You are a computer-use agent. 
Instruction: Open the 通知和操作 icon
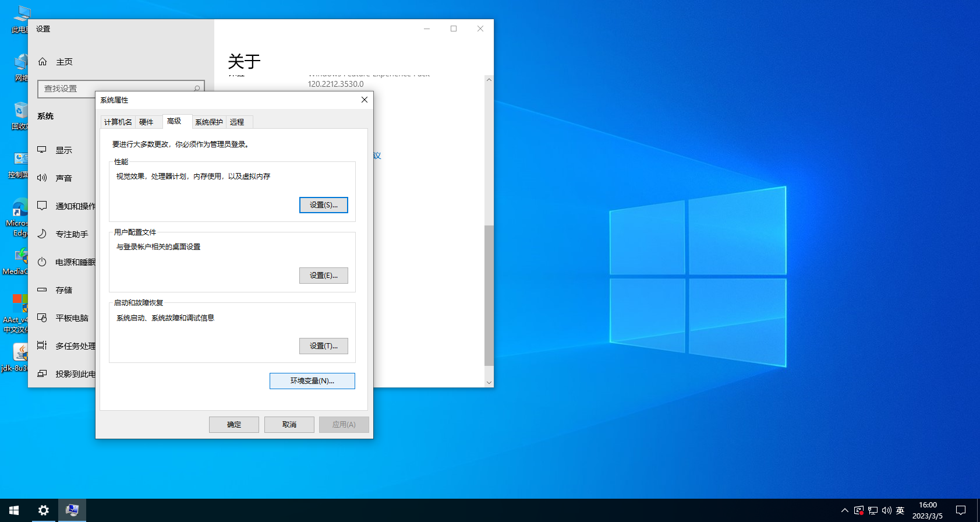coord(42,206)
